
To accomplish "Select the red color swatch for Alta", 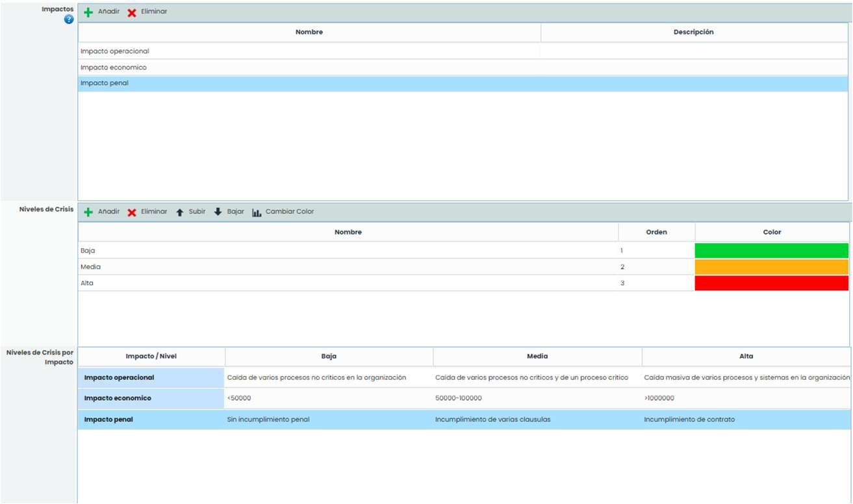I will click(x=771, y=283).
